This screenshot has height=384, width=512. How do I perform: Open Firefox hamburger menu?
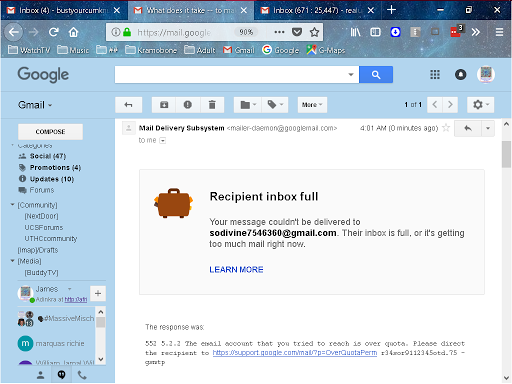click(x=499, y=32)
